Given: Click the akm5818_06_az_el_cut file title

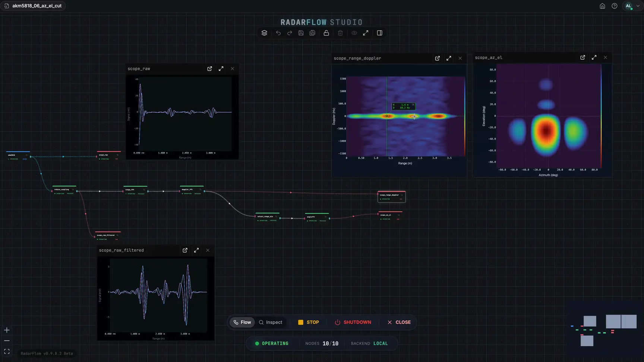Looking at the screenshot, I should click(x=37, y=6).
